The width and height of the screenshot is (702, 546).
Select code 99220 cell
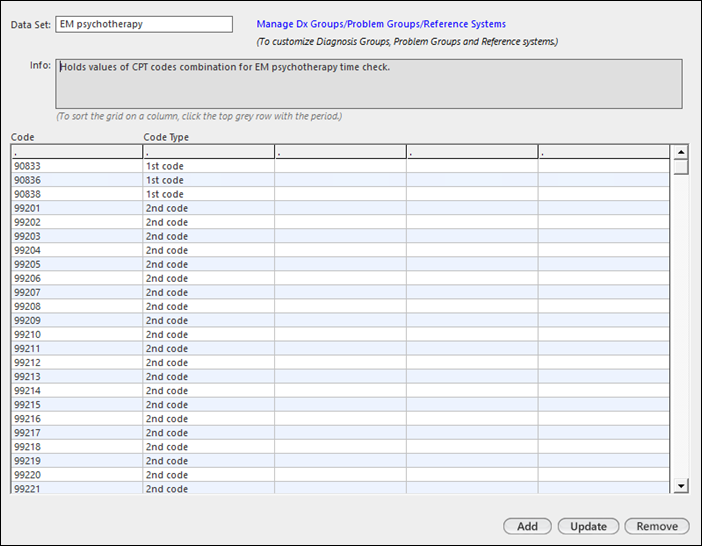coord(77,475)
